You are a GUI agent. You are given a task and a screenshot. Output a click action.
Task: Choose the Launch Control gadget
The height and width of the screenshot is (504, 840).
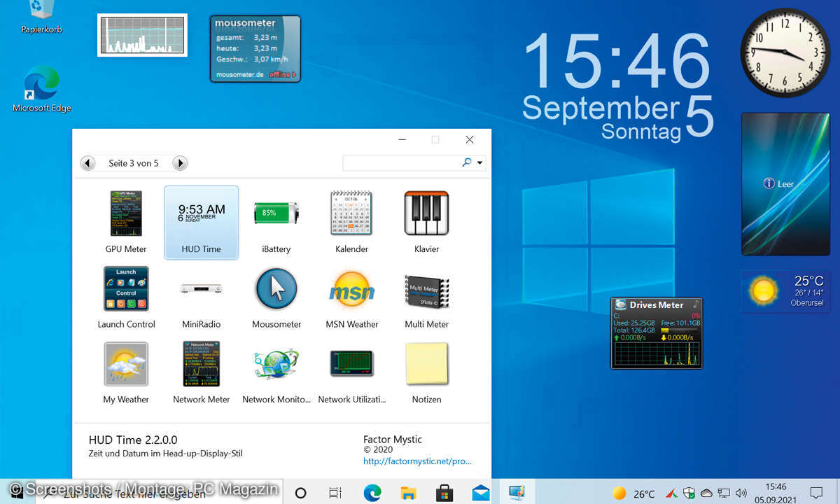126,297
